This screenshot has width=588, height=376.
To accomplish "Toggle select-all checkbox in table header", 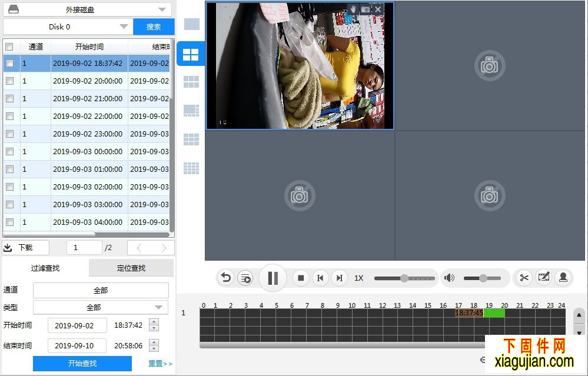I will click(x=9, y=47).
